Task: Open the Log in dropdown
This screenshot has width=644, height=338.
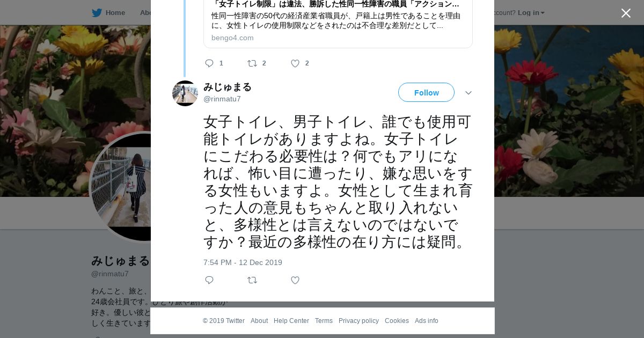Action: point(531,13)
